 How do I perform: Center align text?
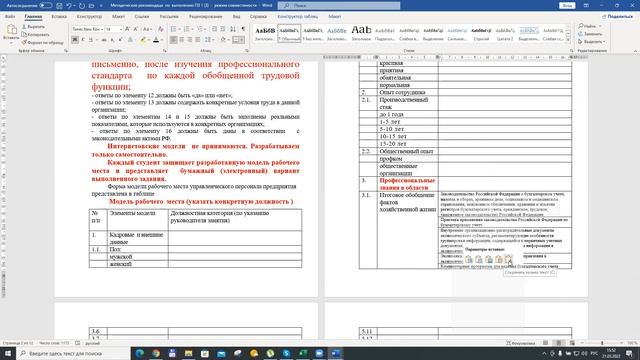(182, 40)
